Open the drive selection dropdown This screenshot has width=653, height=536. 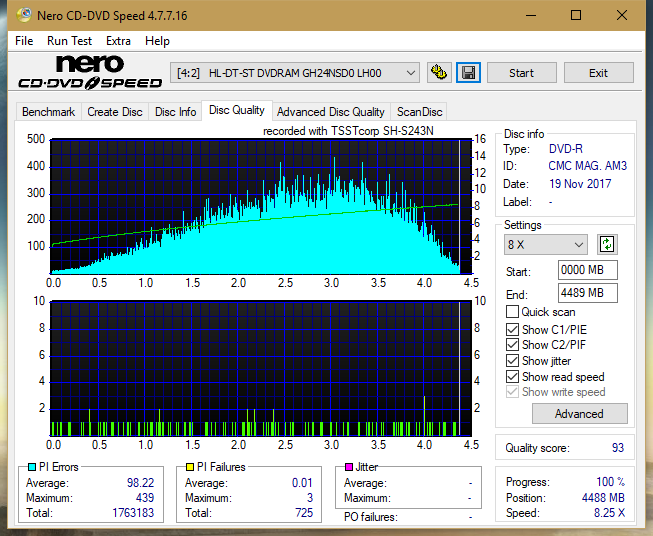tap(295, 73)
